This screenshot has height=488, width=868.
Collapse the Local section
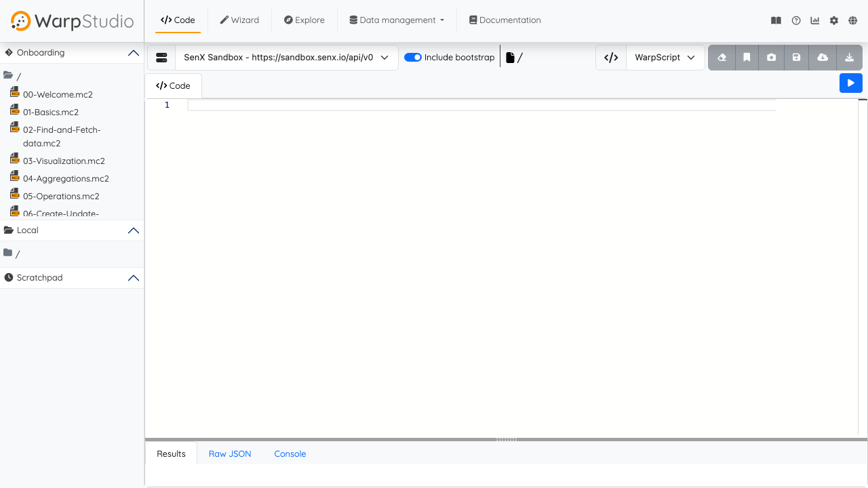click(x=134, y=230)
